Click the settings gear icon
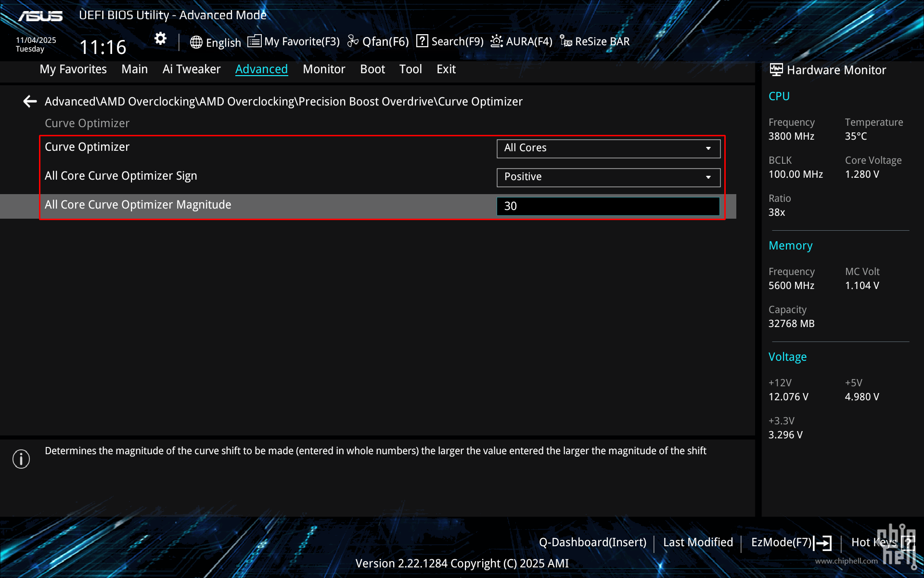924x578 pixels. (160, 39)
